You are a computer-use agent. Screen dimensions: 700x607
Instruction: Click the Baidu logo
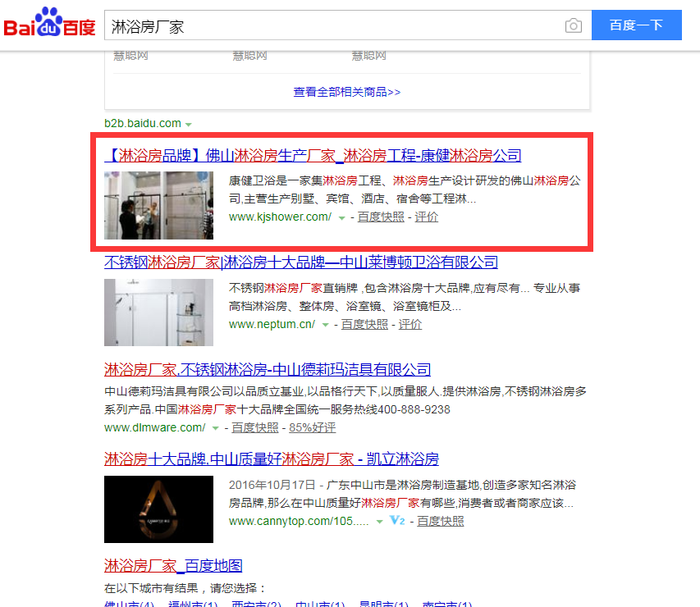[49, 22]
